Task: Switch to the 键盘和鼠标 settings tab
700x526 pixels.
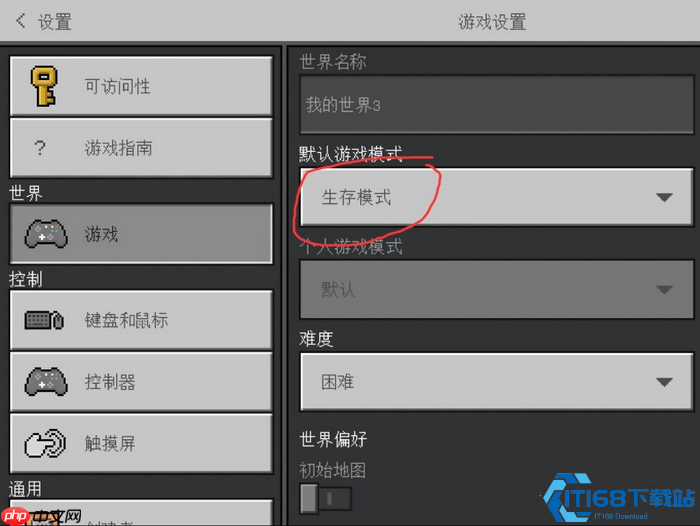Action: tap(141, 320)
